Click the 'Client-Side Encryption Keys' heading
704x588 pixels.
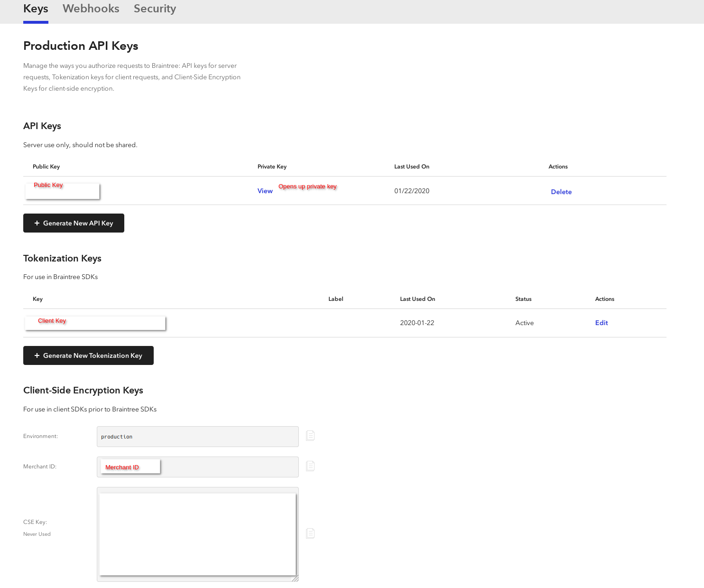[x=83, y=391]
